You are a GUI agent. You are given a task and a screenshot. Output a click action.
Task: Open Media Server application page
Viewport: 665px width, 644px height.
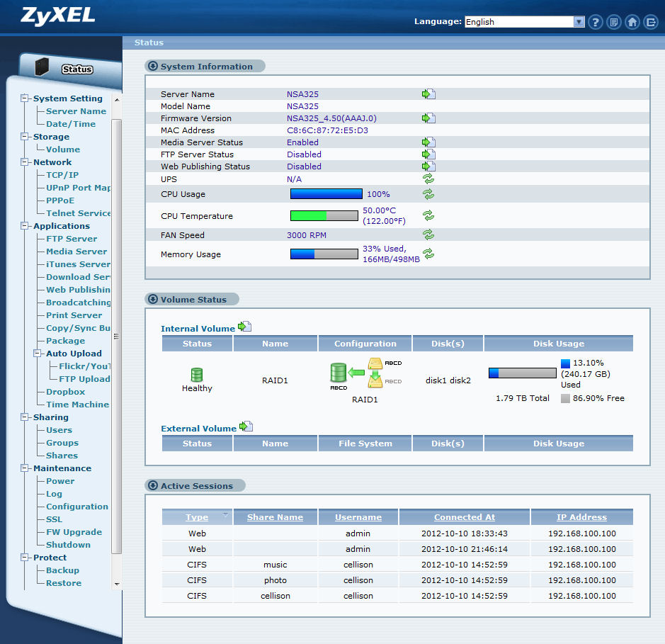tap(76, 251)
